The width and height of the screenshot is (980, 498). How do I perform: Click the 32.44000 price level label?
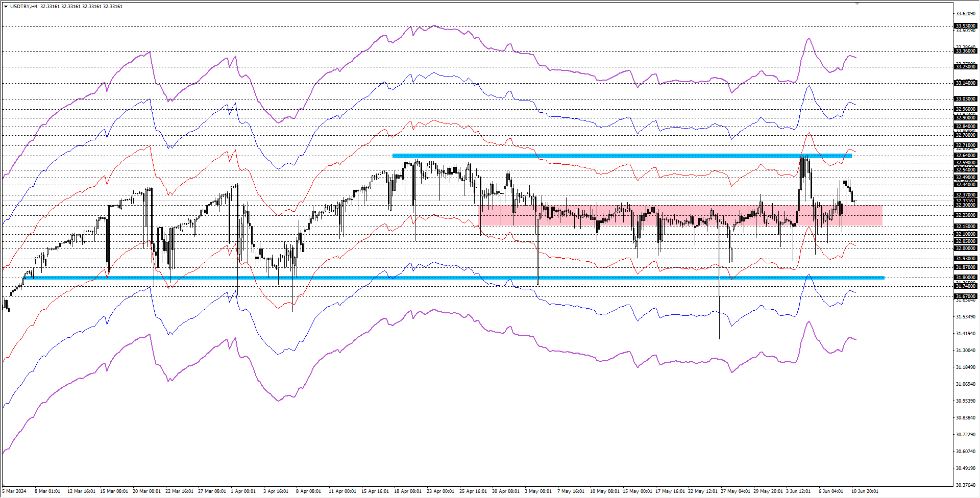pyautogui.click(x=966, y=185)
